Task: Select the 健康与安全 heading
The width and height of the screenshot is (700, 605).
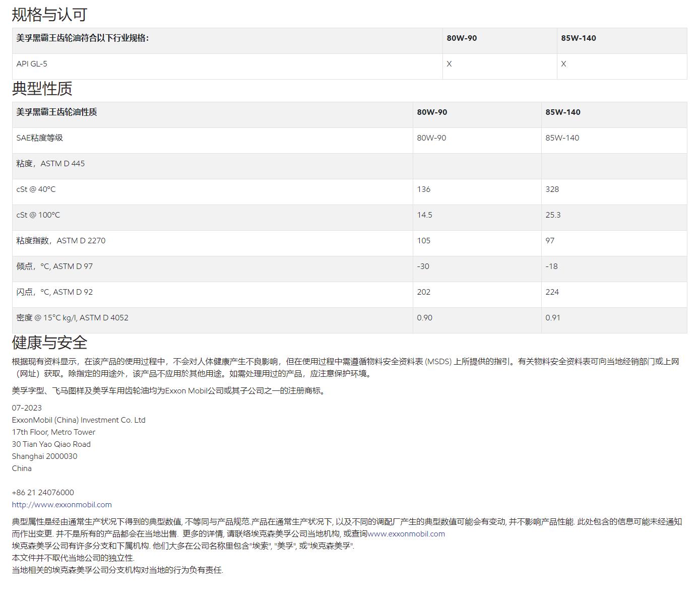Action: tap(49, 343)
